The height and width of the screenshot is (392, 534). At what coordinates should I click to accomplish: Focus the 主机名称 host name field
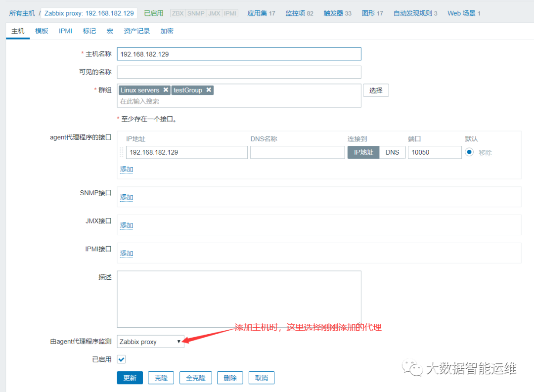coord(239,54)
